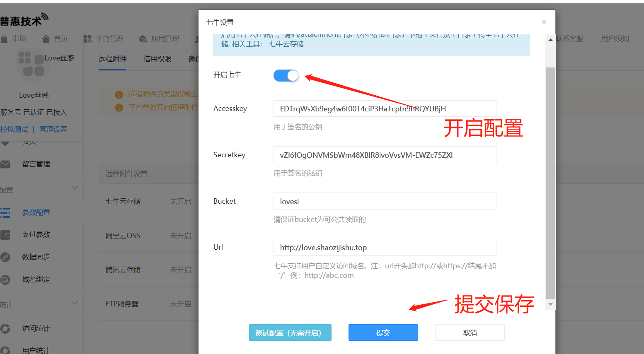The height and width of the screenshot is (354, 644).
Task: Click 未开启 status in 腾讯云存储 row
Action: point(181,270)
